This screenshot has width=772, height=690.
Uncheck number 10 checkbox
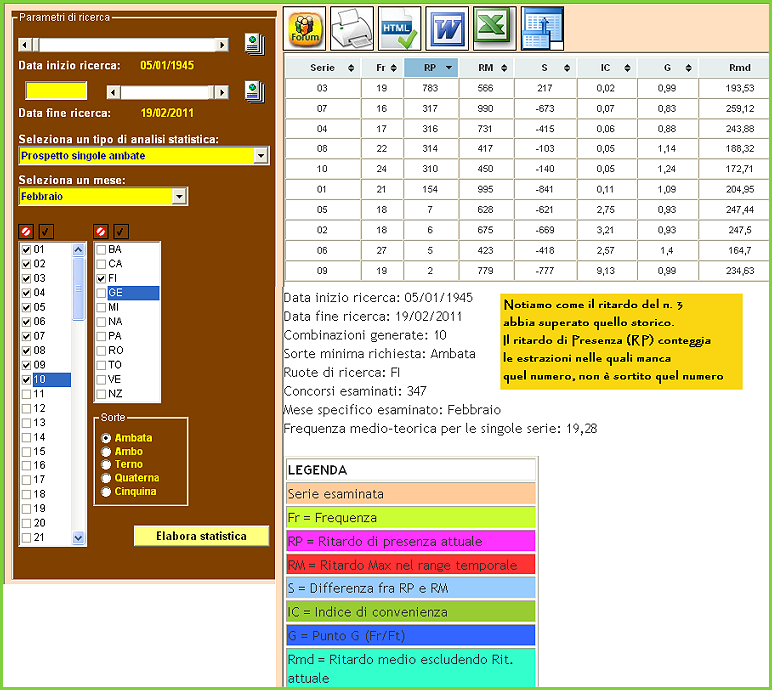click(x=27, y=380)
